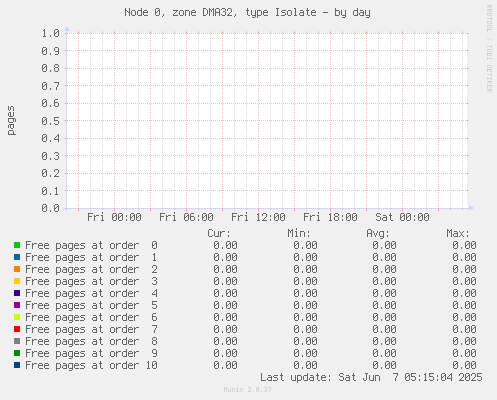497x400 pixels.
Task: Select 'Free pages at order 3' legend label
Action: point(91,282)
